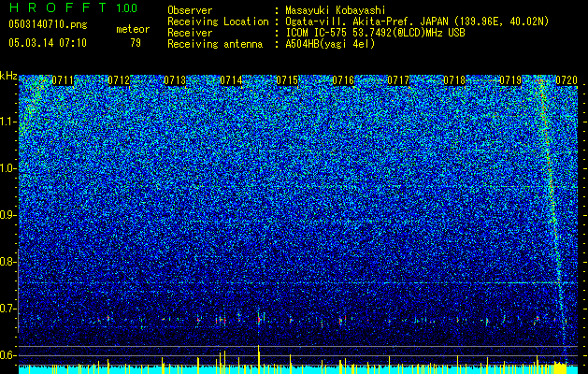Click the 'Receiving antenna' label

[215, 44]
